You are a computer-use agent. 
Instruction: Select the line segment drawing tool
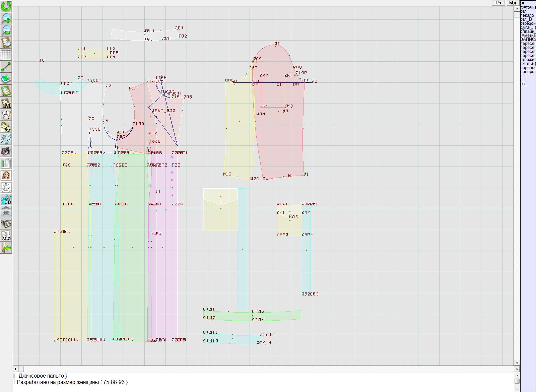[x=6, y=67]
